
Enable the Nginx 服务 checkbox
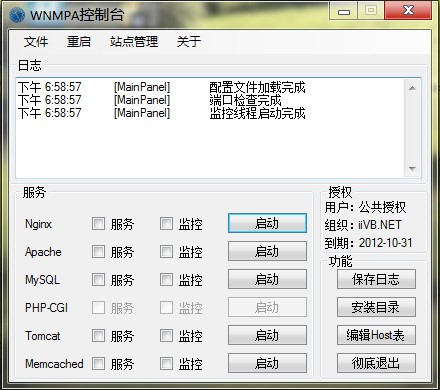pyautogui.click(x=98, y=224)
